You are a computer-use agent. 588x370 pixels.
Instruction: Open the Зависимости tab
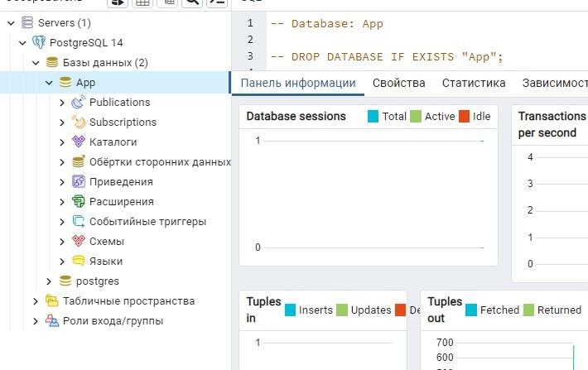click(x=555, y=83)
